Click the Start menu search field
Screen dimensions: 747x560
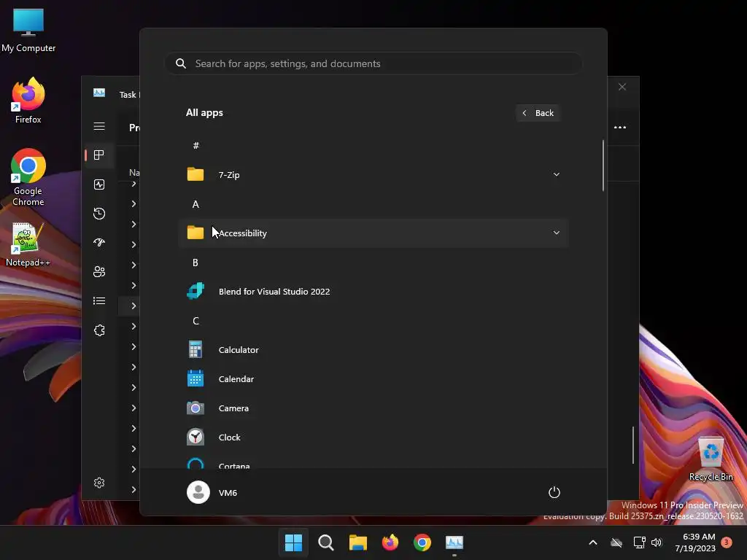click(373, 63)
